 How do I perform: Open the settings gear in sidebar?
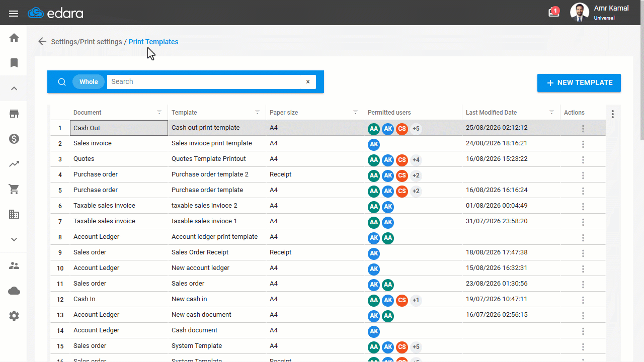point(14,316)
